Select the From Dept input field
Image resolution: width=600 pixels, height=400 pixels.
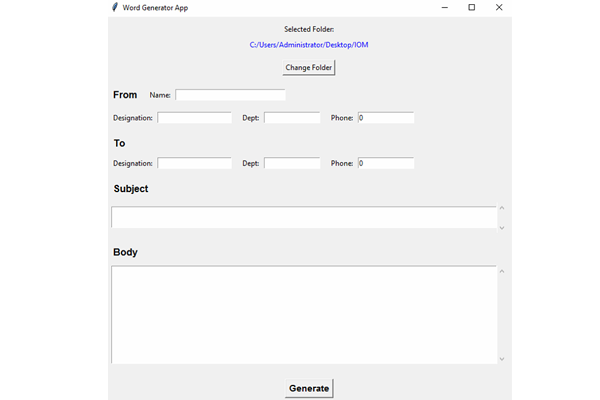(x=292, y=118)
